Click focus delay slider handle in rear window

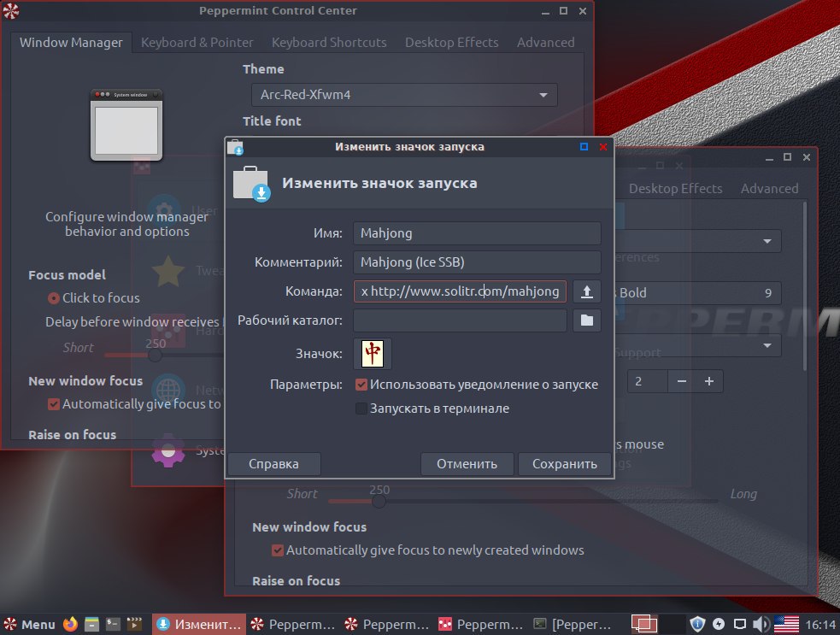(x=379, y=501)
